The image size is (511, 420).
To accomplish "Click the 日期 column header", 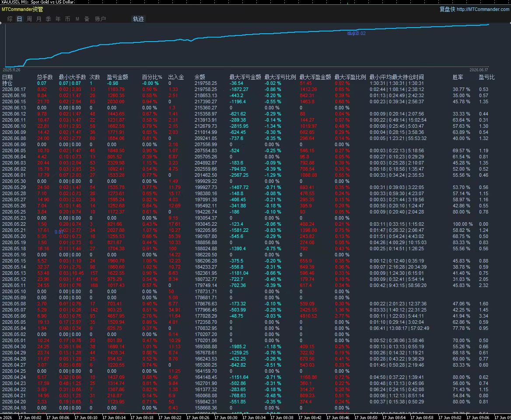I will [x=7, y=77].
